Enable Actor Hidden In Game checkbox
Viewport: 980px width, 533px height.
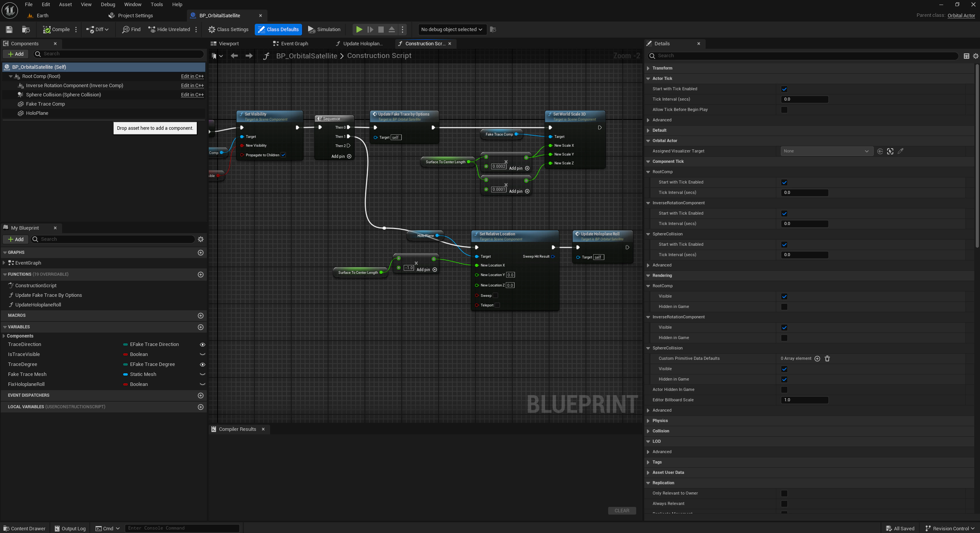(x=784, y=390)
